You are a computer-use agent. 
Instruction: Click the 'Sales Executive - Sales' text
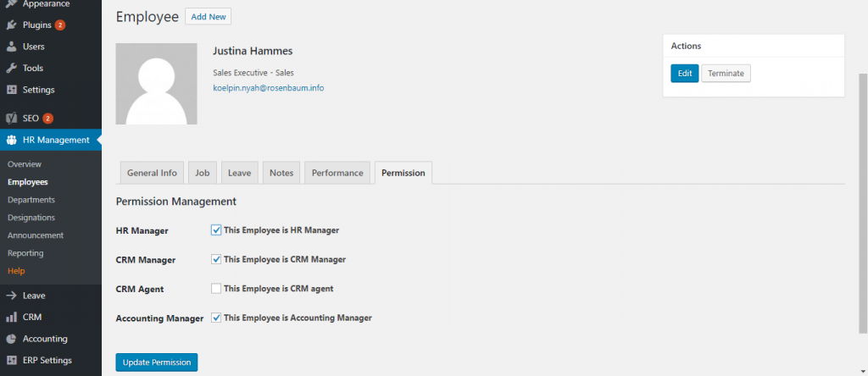click(253, 73)
